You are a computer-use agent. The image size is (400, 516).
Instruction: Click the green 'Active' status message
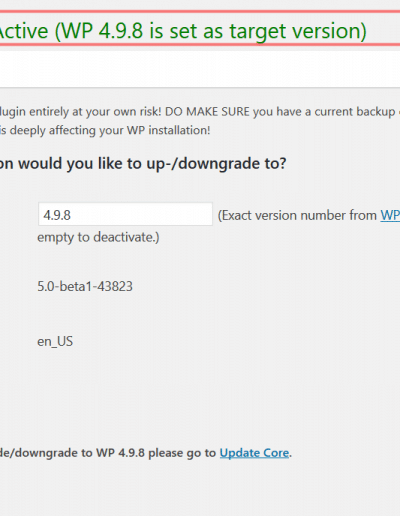pos(182,31)
